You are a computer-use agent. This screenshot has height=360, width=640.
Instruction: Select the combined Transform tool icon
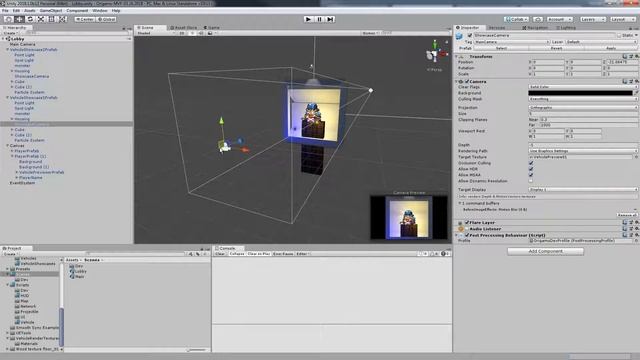click(62, 19)
